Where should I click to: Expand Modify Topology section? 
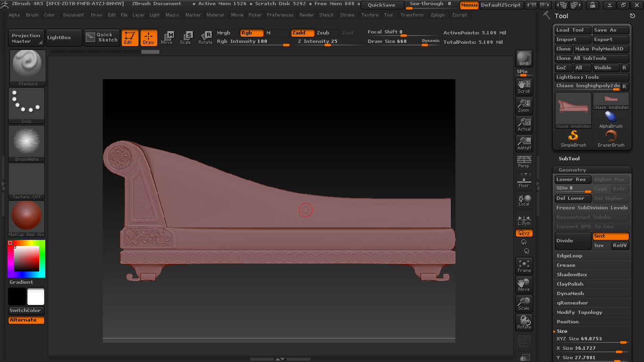coord(579,313)
